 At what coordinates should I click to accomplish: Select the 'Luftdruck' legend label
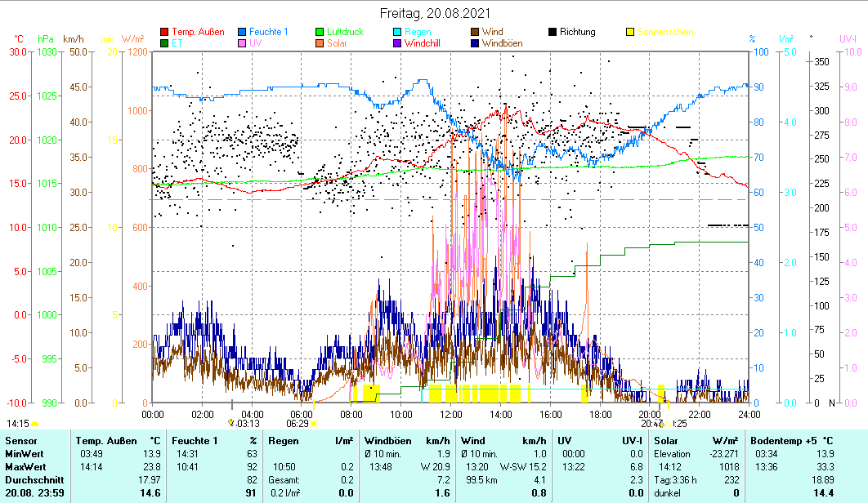coord(346,32)
